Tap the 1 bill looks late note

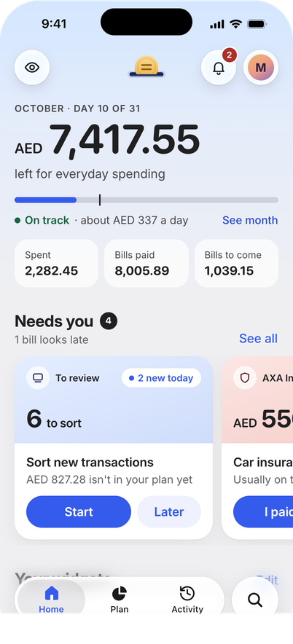tap(51, 340)
